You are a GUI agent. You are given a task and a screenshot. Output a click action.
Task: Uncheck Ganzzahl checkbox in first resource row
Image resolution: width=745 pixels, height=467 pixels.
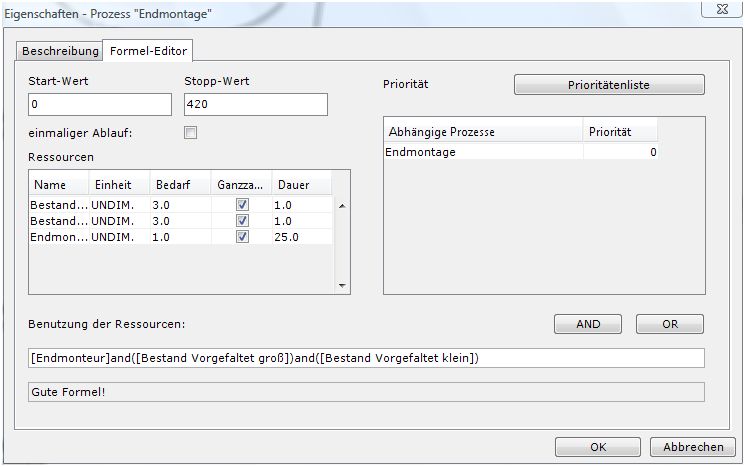tap(241, 204)
